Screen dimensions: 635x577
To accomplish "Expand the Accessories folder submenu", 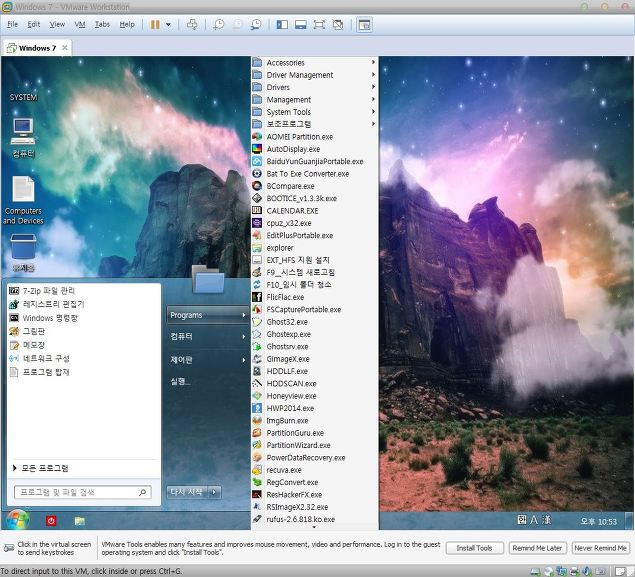I will [x=315, y=63].
